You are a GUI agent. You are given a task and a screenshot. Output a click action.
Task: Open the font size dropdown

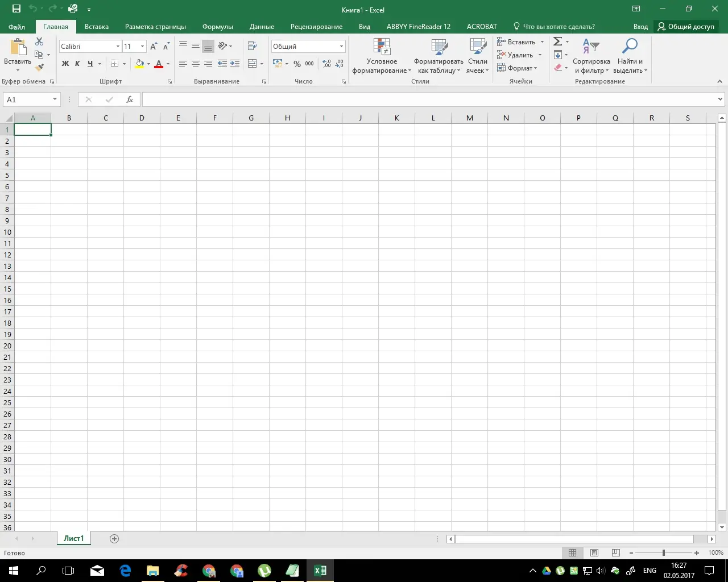click(142, 47)
